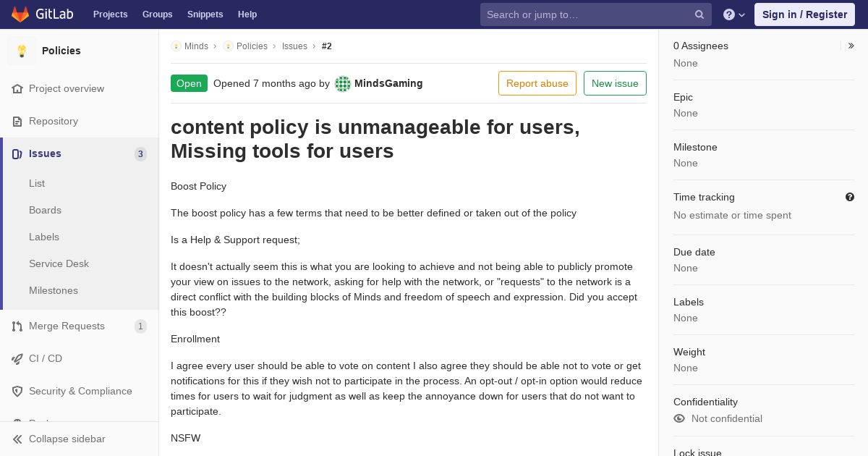Collapse the right issue sidebar
The height and width of the screenshot is (456, 868).
[x=851, y=46]
